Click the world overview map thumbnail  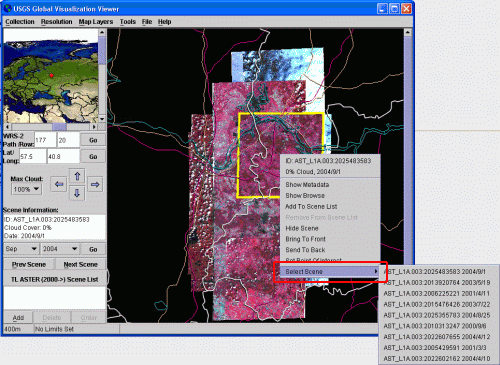pos(51,76)
